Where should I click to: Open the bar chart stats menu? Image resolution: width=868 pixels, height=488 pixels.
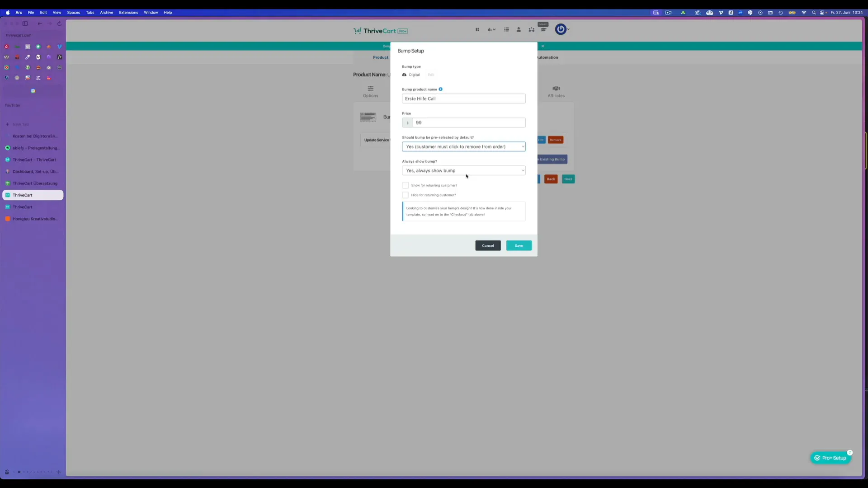(491, 30)
